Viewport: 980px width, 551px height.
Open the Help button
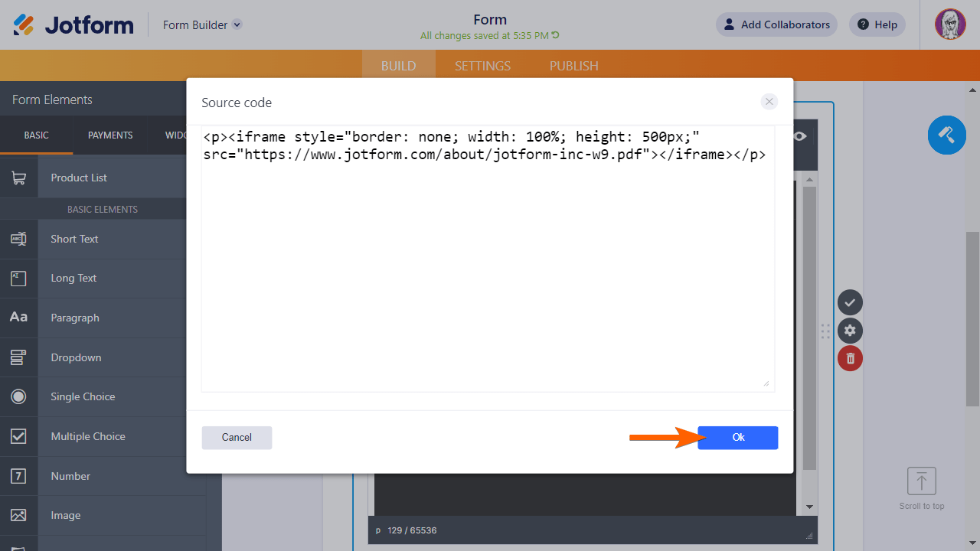[x=877, y=24]
